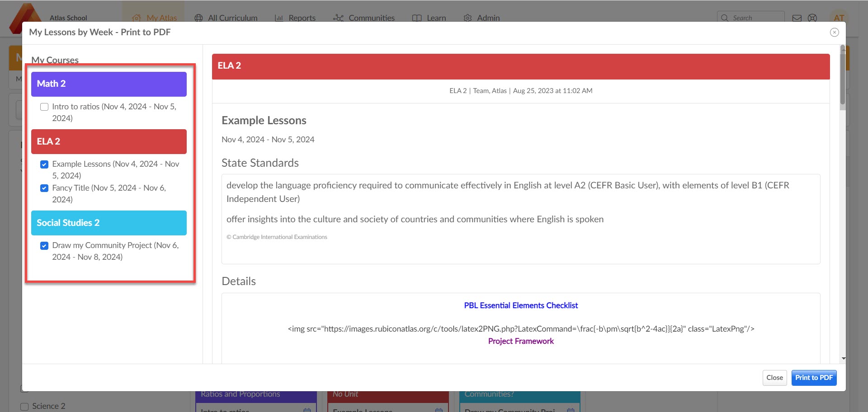Open the Project Framework link

(x=521, y=341)
